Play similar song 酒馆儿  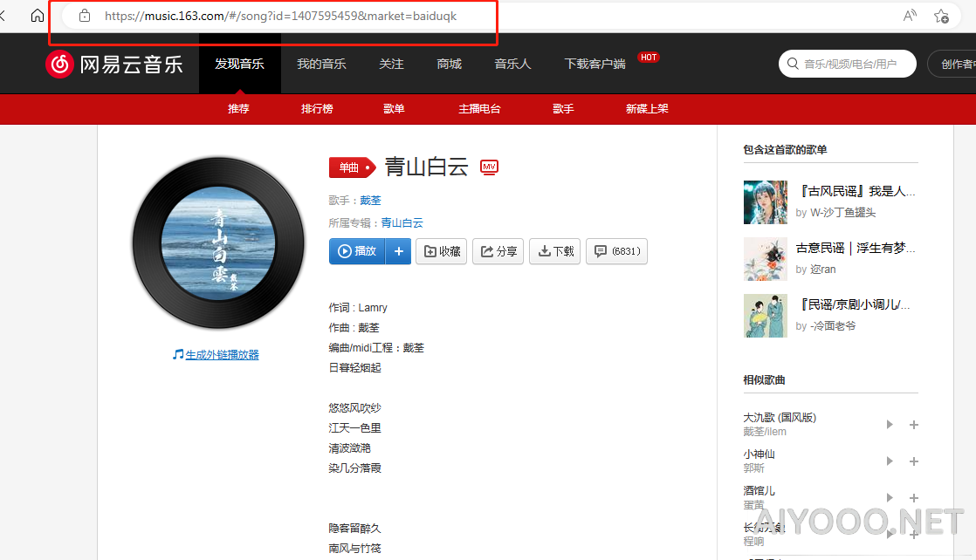click(890, 498)
